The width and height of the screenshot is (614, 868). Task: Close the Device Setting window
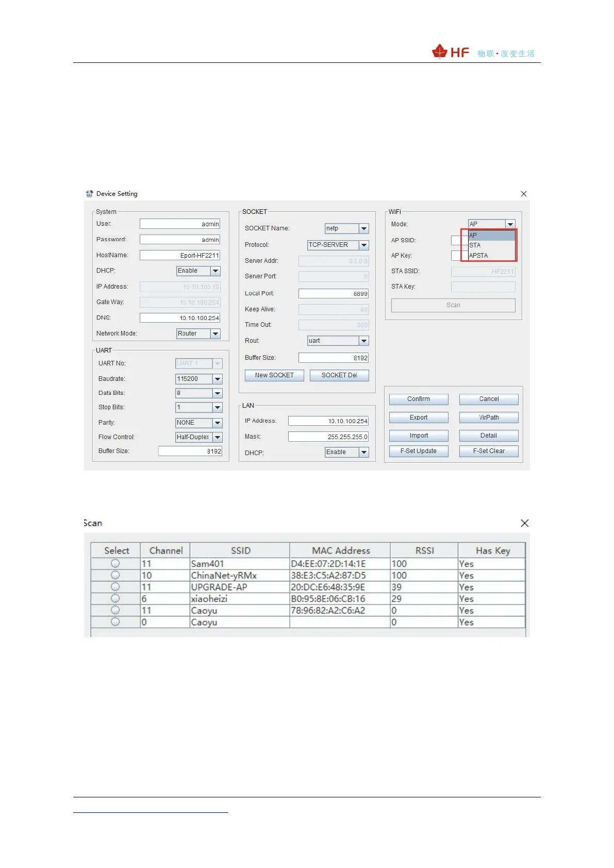pos(524,194)
